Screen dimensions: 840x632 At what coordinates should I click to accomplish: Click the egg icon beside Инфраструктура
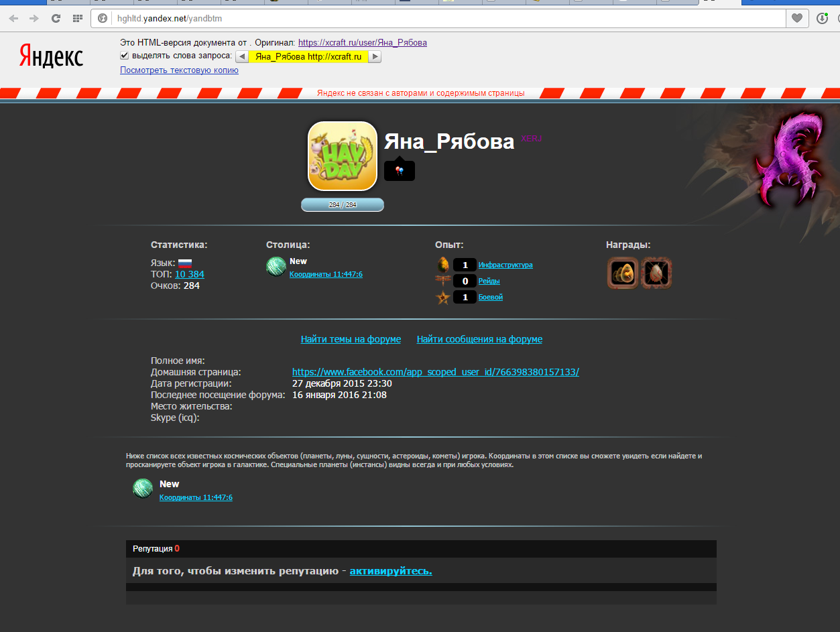point(443,265)
